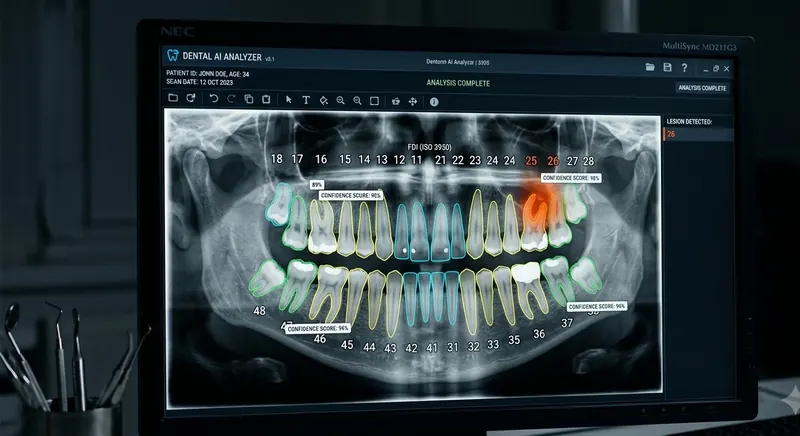800x436 pixels.
Task: Select tooth number 23 label
Action: (x=475, y=160)
